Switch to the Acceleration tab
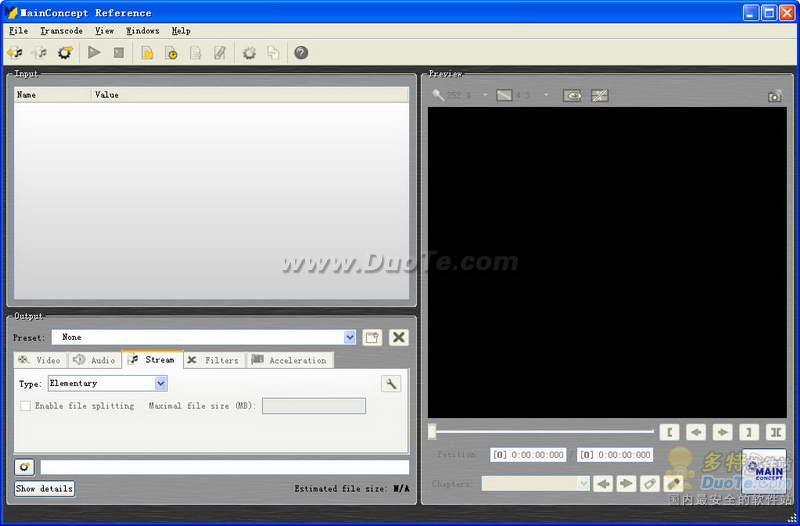The height and width of the screenshot is (526, 800). tap(290, 360)
